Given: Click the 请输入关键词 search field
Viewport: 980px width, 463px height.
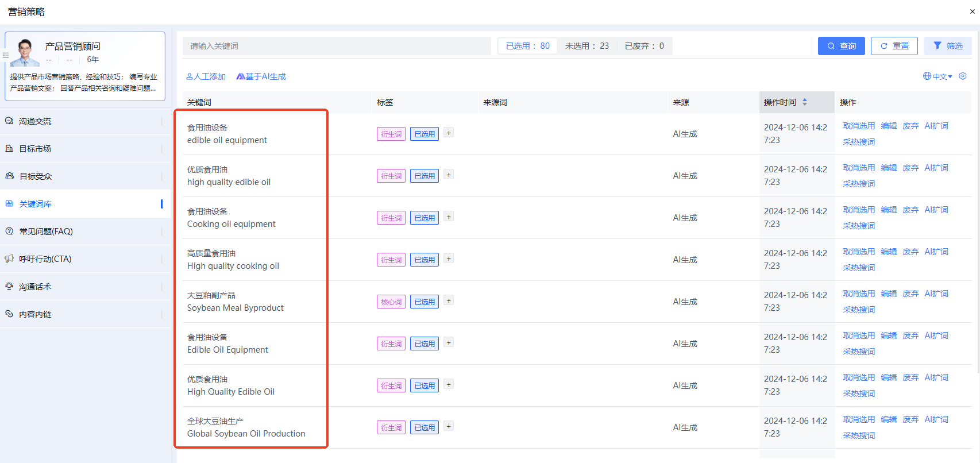Looking at the screenshot, I should (x=336, y=46).
